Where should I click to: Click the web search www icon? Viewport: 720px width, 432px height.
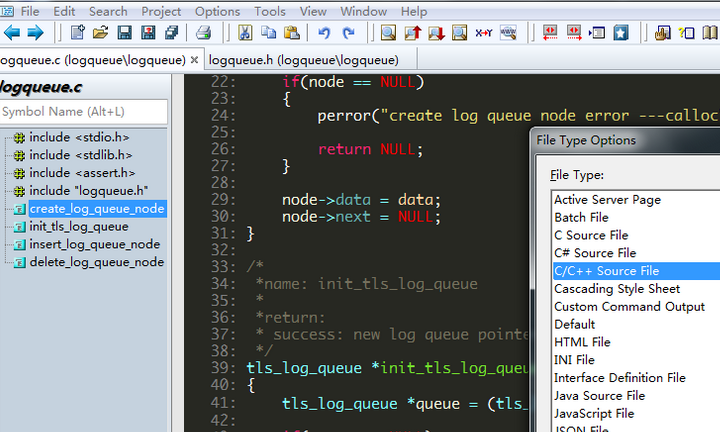508,33
